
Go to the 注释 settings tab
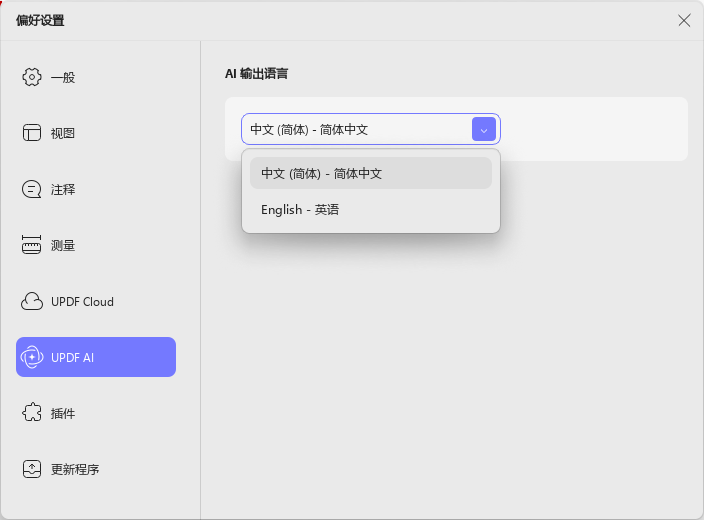coord(96,189)
